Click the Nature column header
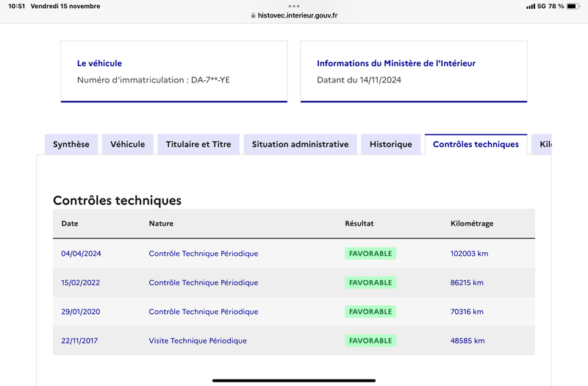Image resolution: width=588 pixels, height=386 pixels. tap(161, 224)
